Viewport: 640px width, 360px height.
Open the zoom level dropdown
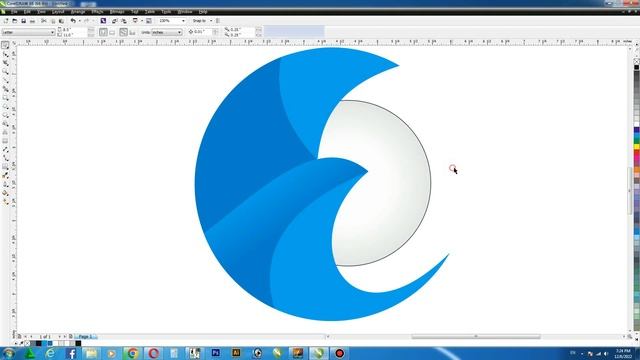coord(183,21)
